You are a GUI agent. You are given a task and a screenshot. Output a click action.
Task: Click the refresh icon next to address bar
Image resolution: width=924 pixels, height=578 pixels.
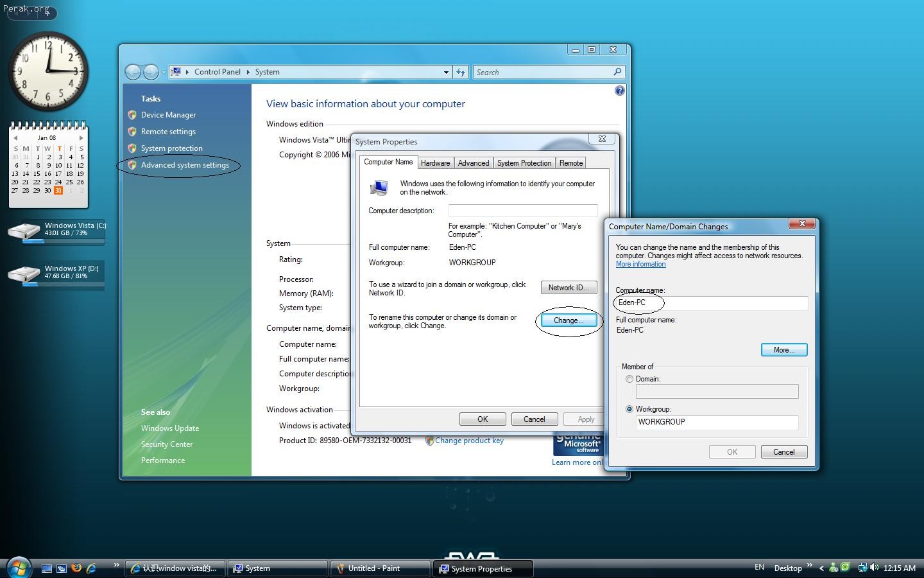pyautogui.click(x=461, y=72)
